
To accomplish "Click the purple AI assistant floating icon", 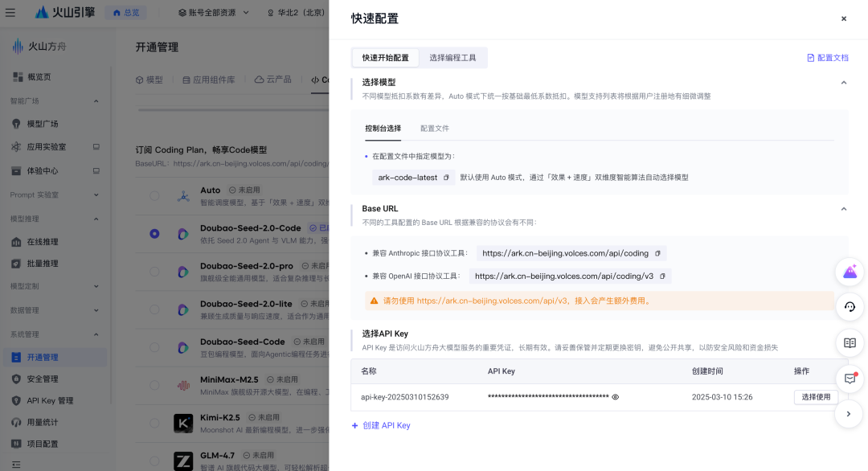I will pos(850,272).
